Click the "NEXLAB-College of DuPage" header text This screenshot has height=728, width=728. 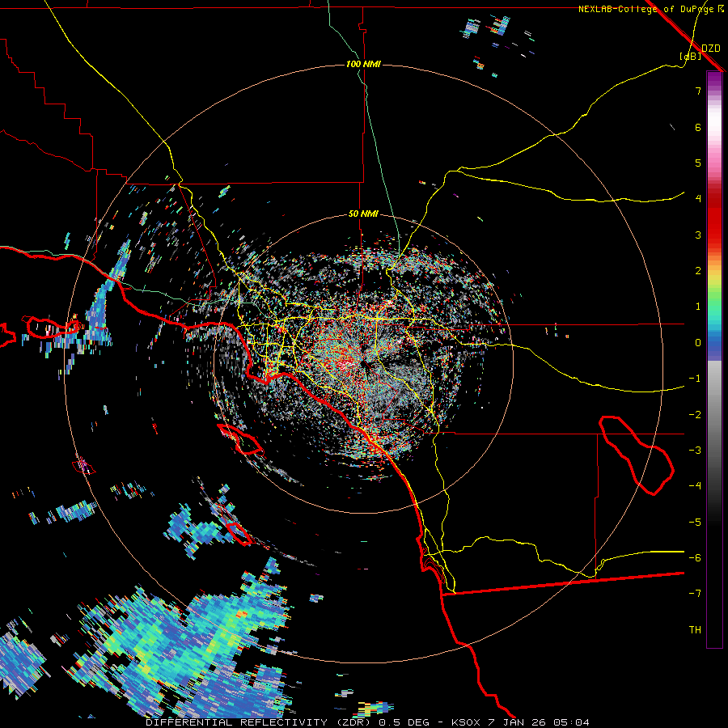(x=646, y=9)
